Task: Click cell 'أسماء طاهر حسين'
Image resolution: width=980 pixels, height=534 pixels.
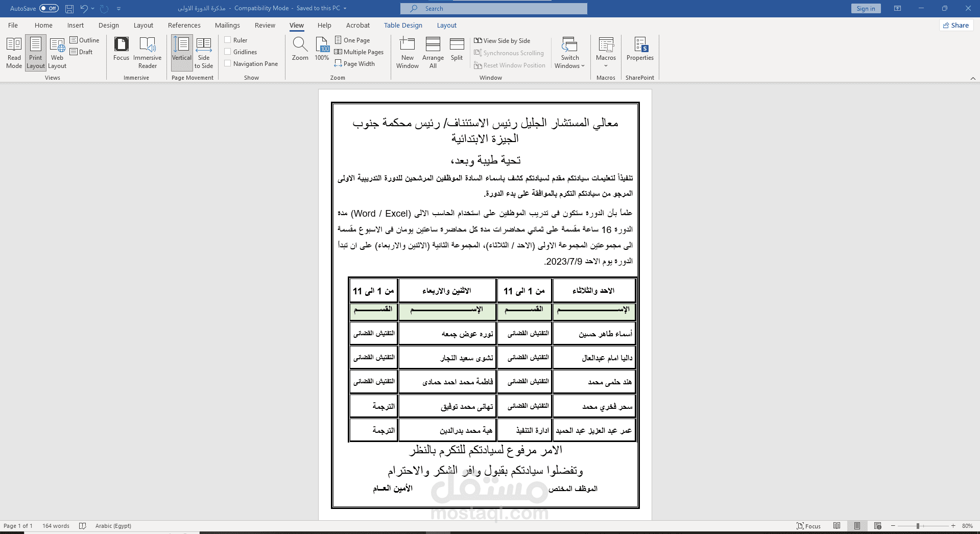Action: click(594, 333)
